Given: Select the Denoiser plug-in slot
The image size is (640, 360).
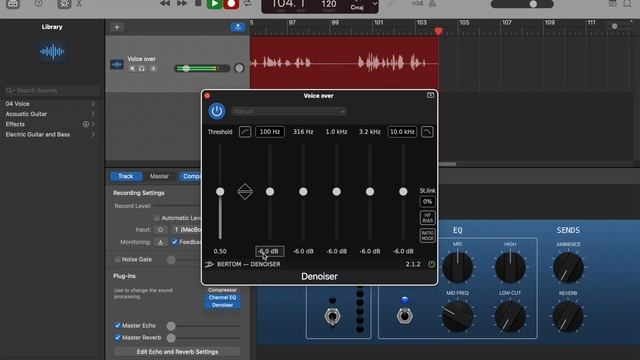Looking at the screenshot, I should coord(222,305).
